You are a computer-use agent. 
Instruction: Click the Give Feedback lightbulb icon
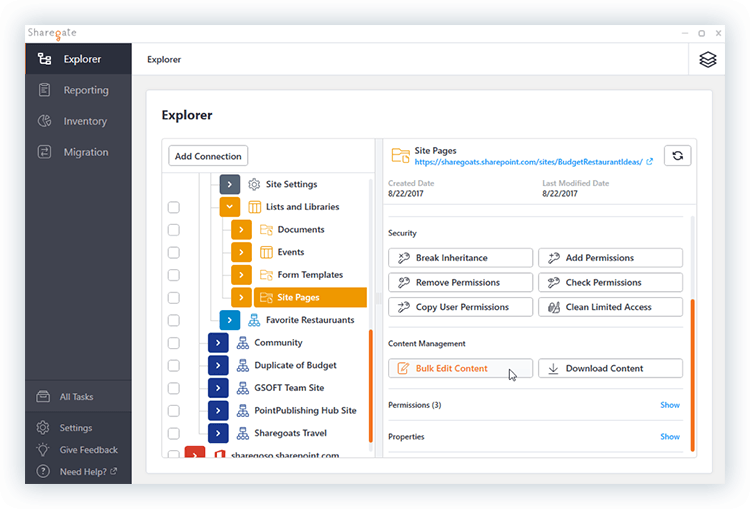point(43,450)
